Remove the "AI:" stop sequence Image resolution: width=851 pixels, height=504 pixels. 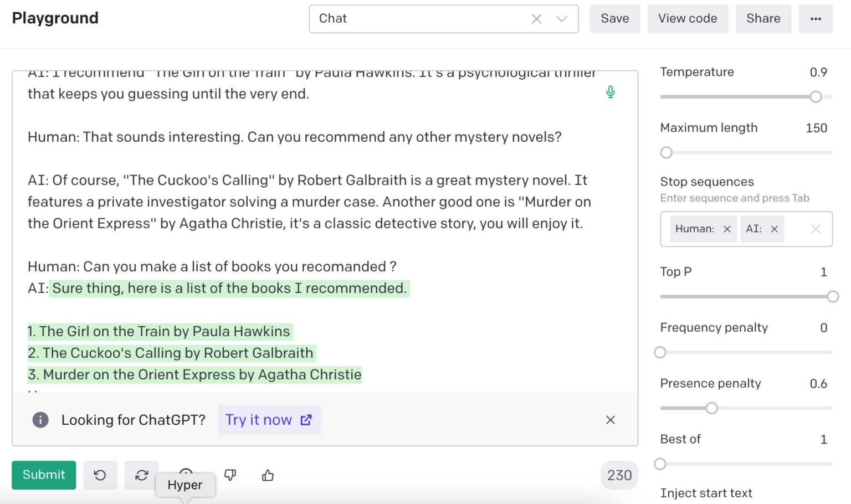click(x=775, y=229)
